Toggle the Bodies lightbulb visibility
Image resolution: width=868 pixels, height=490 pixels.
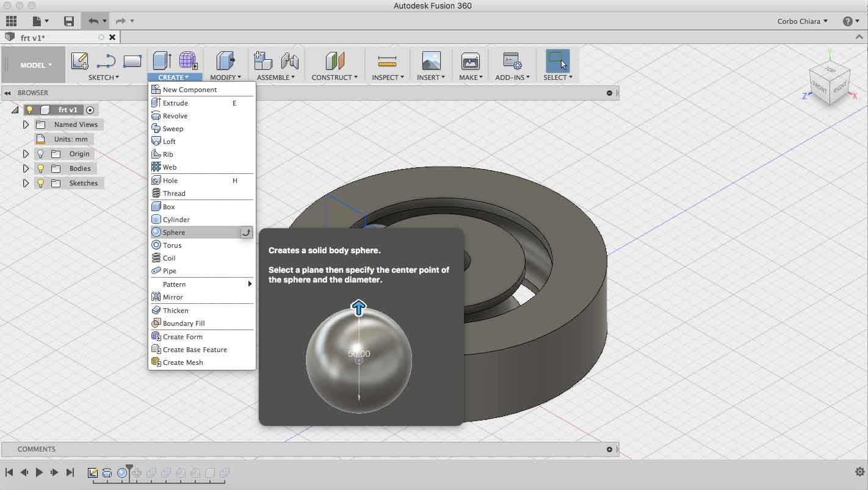coord(41,168)
